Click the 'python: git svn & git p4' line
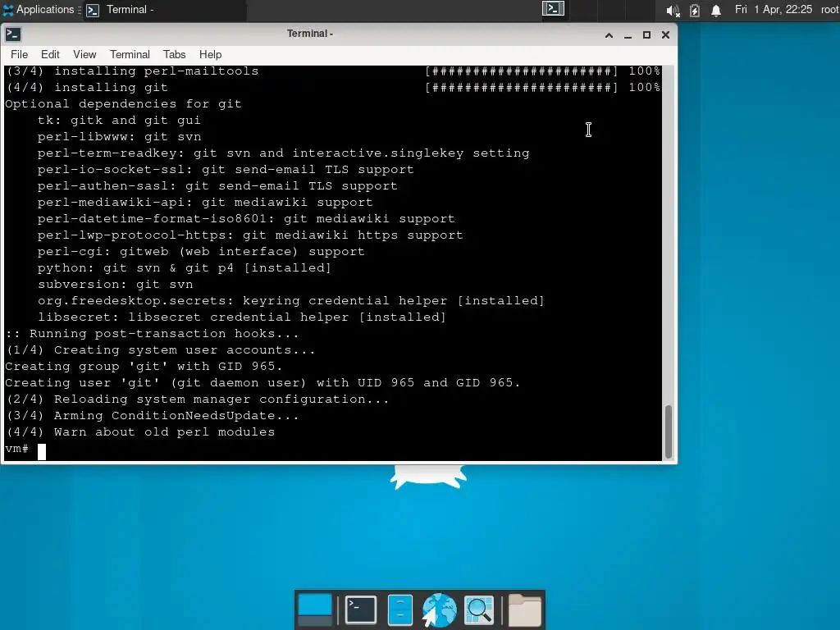840x630 pixels. 185,268
